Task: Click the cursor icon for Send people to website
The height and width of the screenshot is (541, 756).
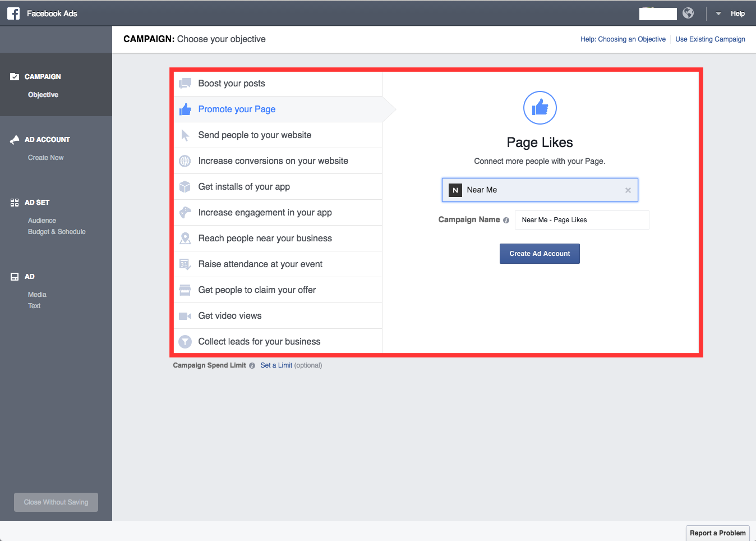Action: (185, 135)
